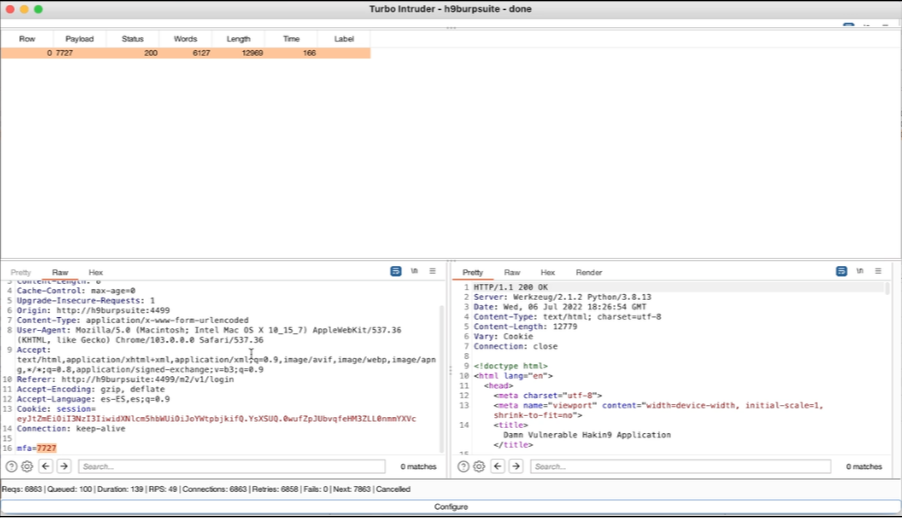Open request search settings gear
The image size is (902, 518).
click(x=27, y=466)
